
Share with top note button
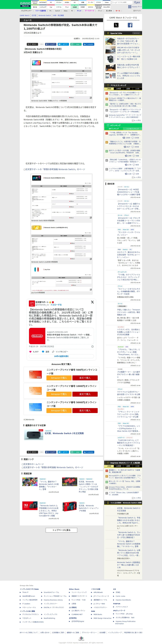click(76, 44)
